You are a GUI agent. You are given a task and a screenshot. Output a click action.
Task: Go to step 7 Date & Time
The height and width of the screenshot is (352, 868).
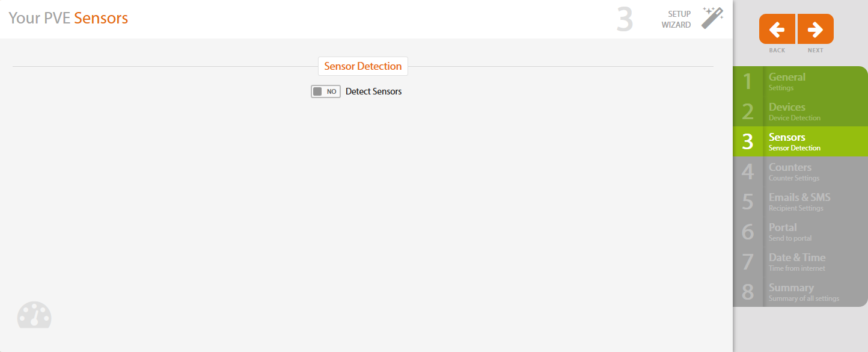[x=799, y=262]
